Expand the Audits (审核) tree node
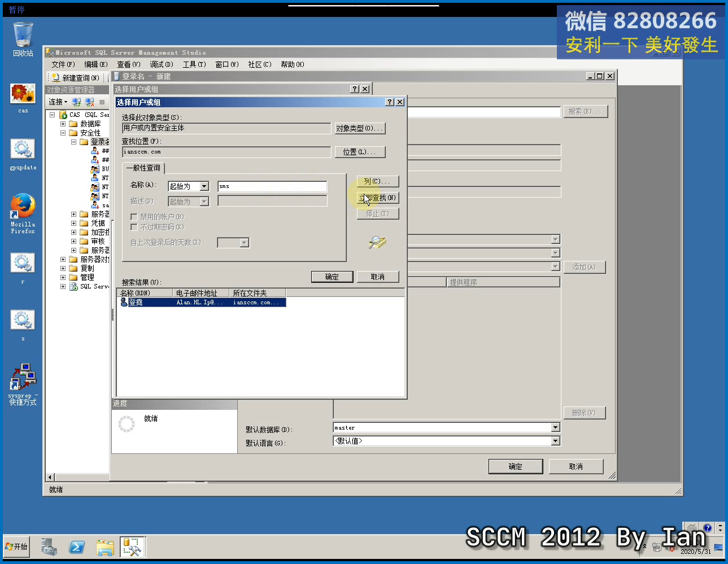 pyautogui.click(x=74, y=242)
